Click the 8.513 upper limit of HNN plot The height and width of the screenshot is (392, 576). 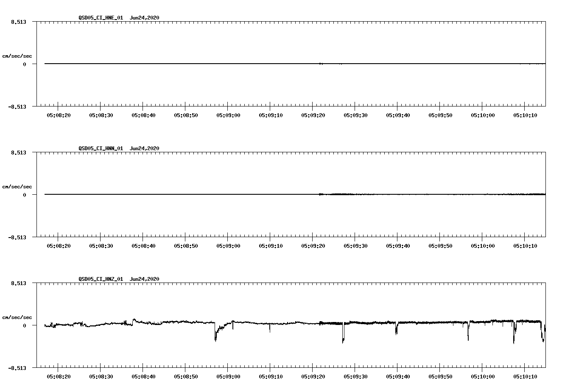(x=19, y=152)
